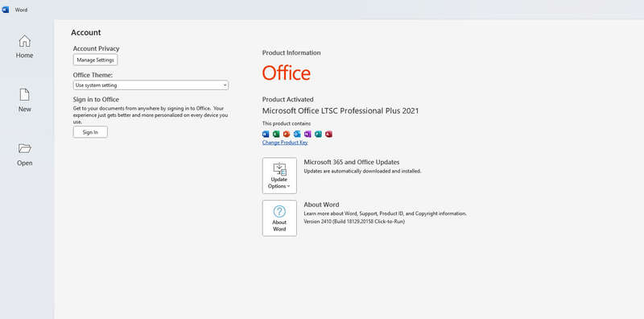Click Microsoft 365 and Office Updates heading
This screenshot has height=319, width=644.
pyautogui.click(x=352, y=163)
